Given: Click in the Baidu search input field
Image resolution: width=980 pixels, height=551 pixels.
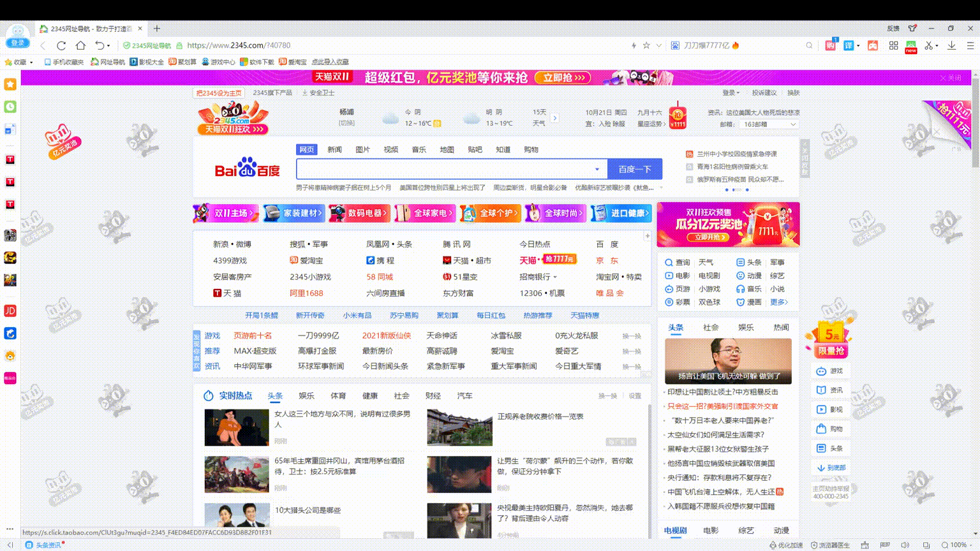Looking at the screenshot, I should click(444, 169).
